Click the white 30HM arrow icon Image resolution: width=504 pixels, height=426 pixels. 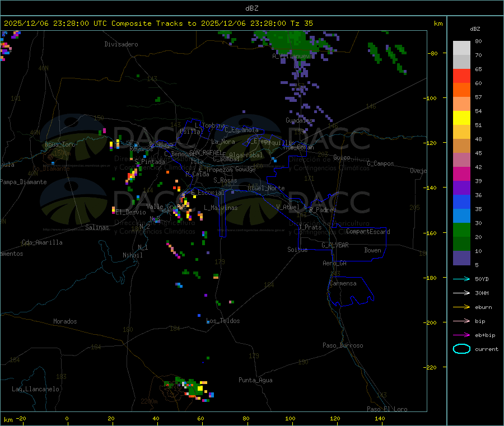coord(461,293)
